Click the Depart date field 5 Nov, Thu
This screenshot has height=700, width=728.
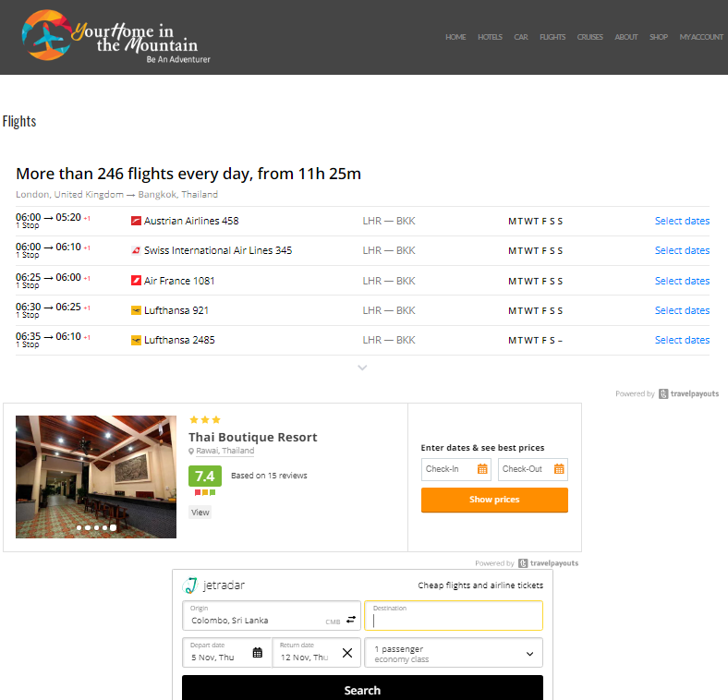[226, 653]
